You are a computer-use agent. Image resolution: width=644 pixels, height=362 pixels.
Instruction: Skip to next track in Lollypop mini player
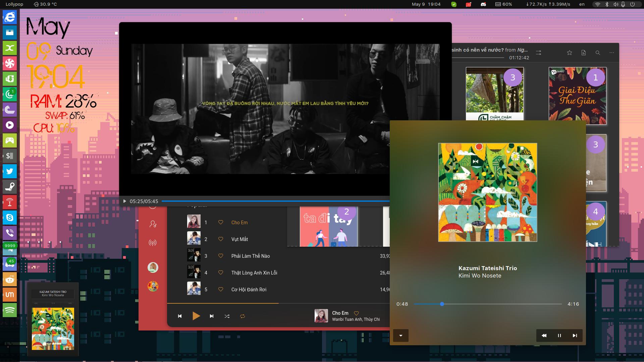click(575, 336)
